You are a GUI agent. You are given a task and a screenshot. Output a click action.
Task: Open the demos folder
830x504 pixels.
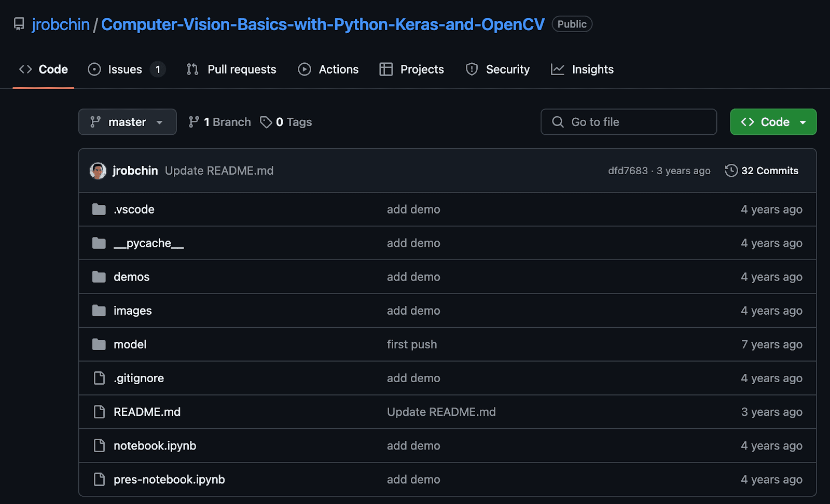(x=132, y=277)
